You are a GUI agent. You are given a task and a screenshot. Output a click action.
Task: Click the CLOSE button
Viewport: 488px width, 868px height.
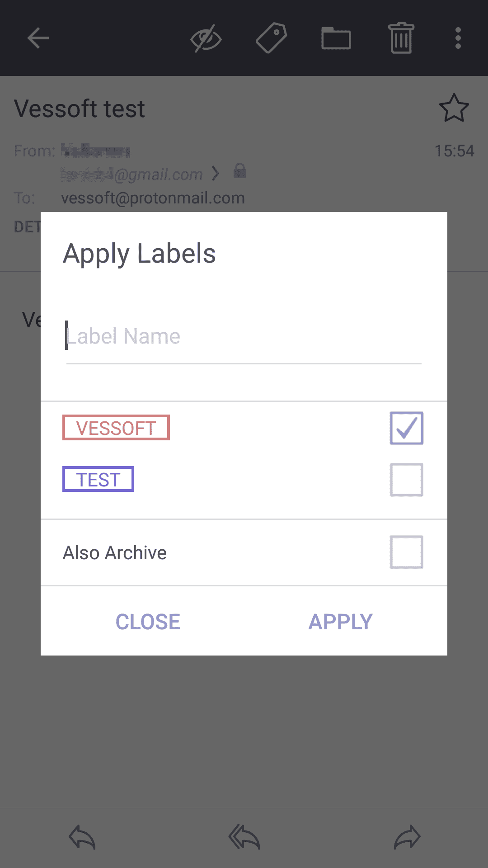148,622
